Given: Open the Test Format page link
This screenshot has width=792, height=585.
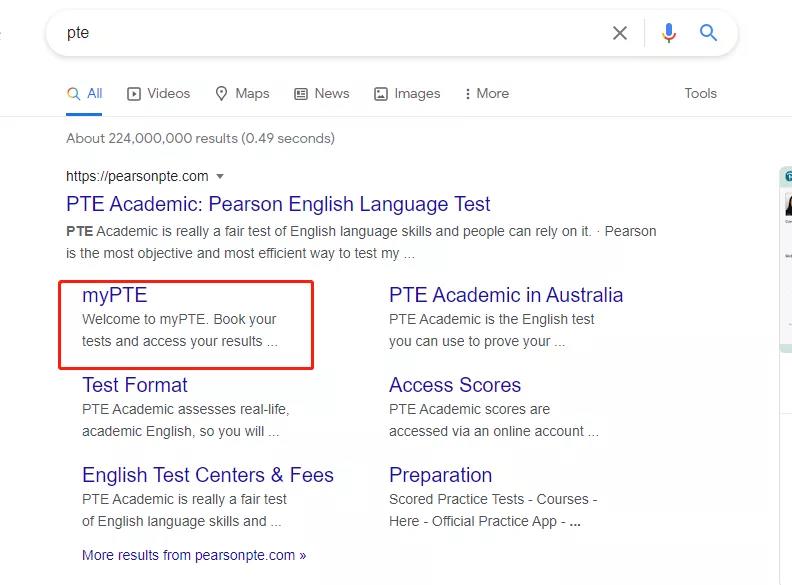Looking at the screenshot, I should pos(134,384).
